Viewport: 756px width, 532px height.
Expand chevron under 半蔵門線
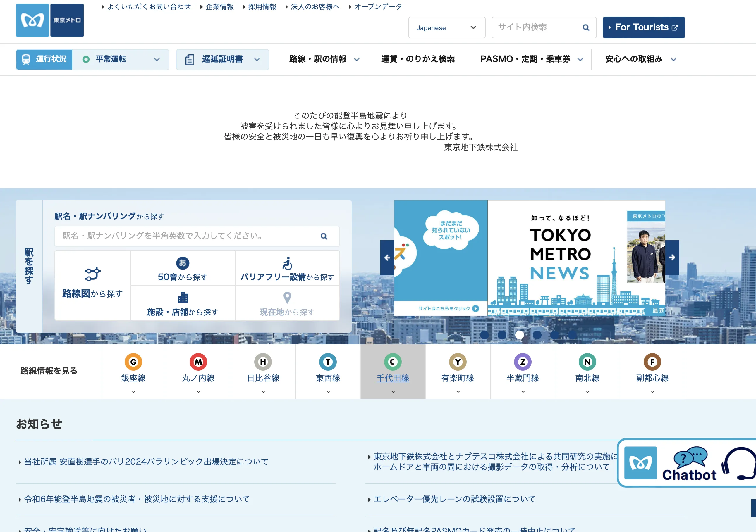[x=523, y=391]
